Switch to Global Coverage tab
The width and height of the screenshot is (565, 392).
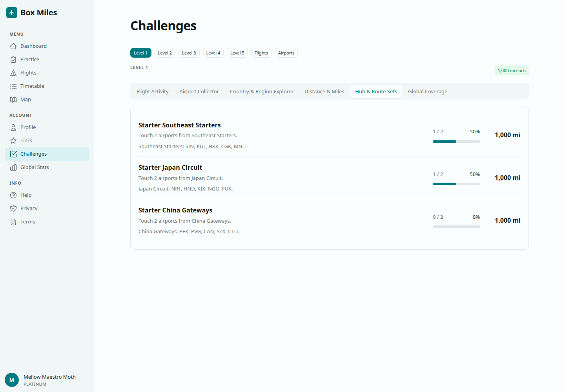coord(428,91)
